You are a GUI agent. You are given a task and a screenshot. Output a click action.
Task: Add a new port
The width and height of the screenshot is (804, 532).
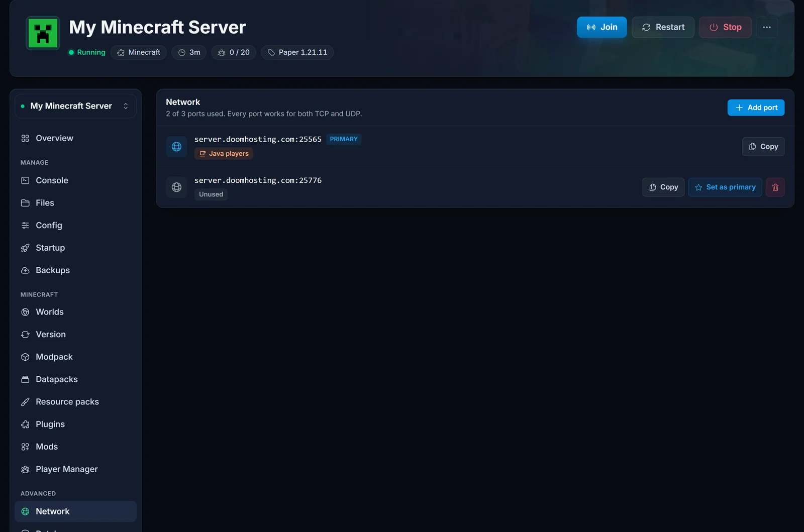click(756, 108)
